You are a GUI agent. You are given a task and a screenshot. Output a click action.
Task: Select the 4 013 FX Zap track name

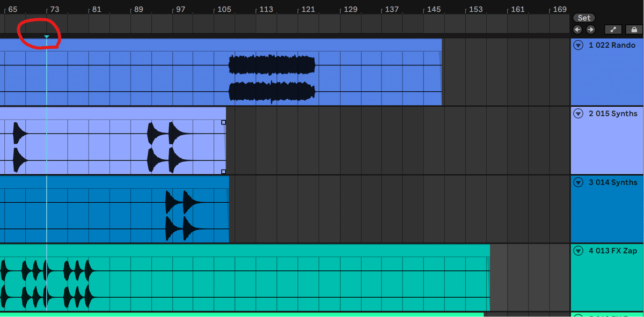coord(612,250)
